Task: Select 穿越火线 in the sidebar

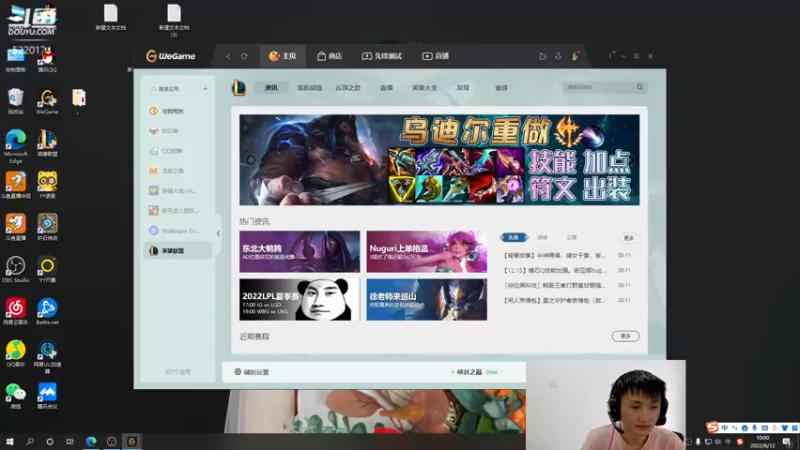Action: 178,191
